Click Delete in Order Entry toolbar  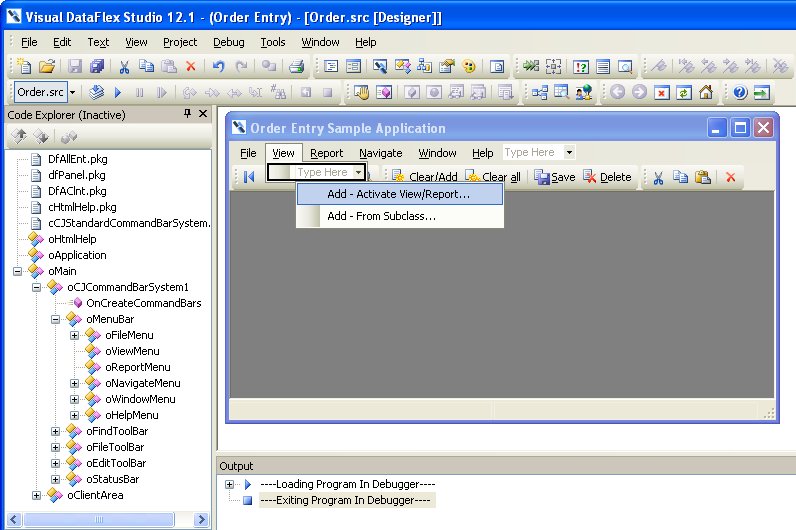coord(607,177)
